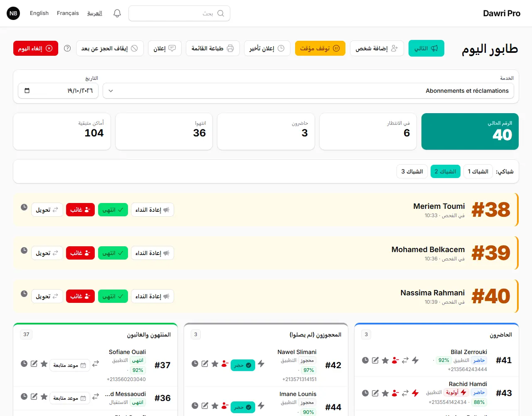Image resolution: width=532 pixels, height=416 pixels.
Task: Mark Rachid Hamdi #43 as absent icon
Action: [395, 393]
